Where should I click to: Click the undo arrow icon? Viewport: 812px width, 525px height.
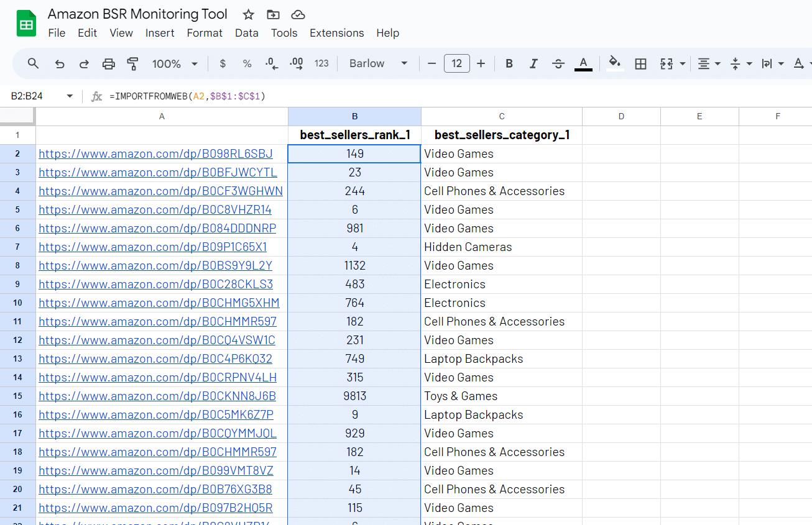tap(60, 63)
